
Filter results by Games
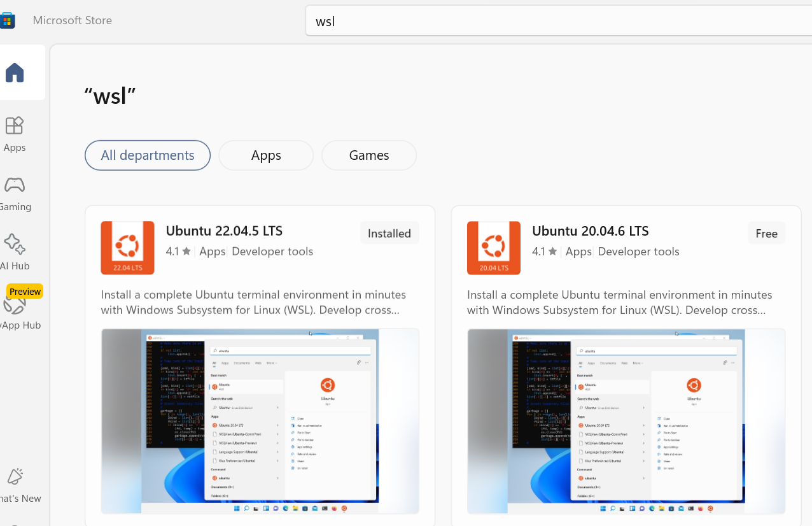[369, 155]
